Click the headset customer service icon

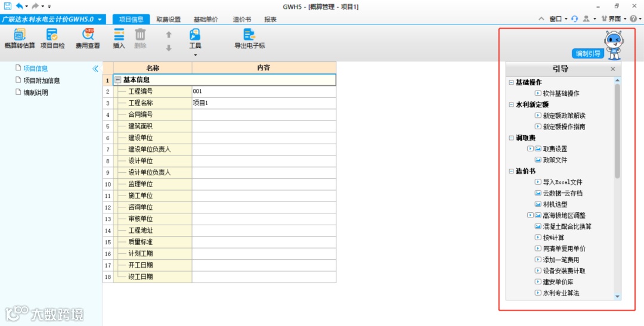[575, 19]
